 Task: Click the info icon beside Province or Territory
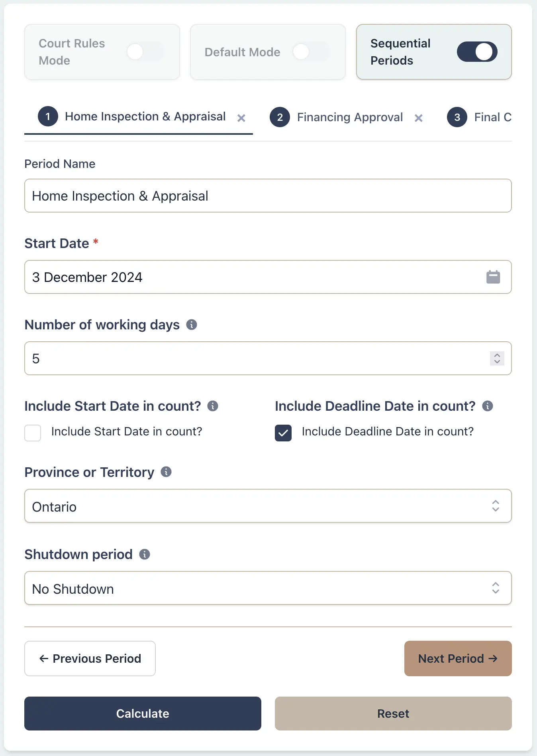pyautogui.click(x=166, y=472)
